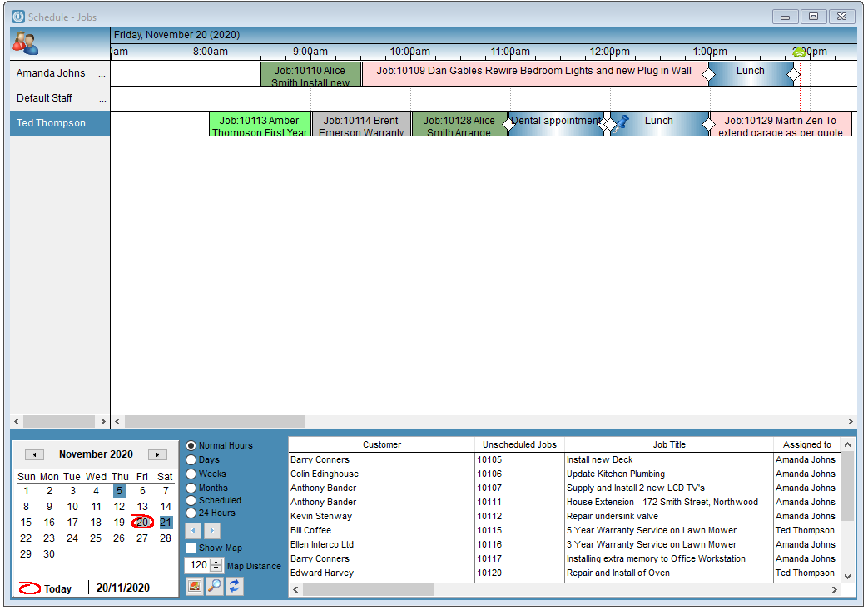Increase Map Distance with up stepper arrow
This screenshot has height=610, width=868.
pyautogui.click(x=216, y=563)
